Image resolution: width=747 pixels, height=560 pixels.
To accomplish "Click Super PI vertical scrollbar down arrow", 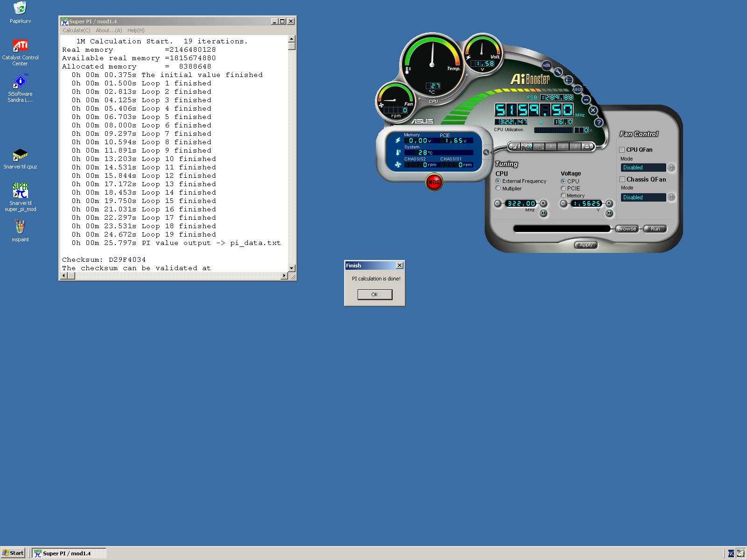I will click(x=292, y=268).
